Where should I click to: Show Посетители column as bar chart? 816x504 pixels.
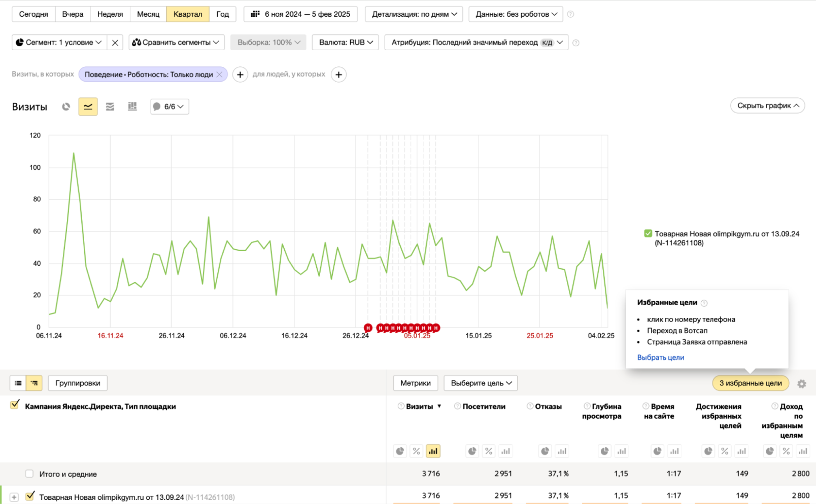[x=505, y=451]
